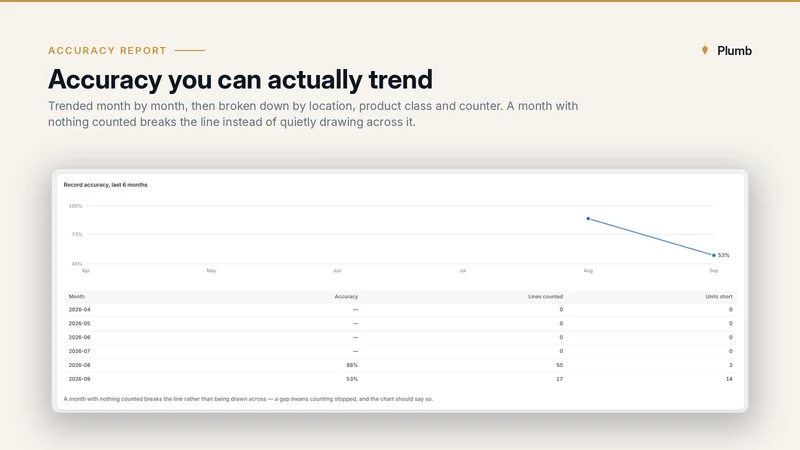The image size is (800, 450).
Task: Click the Sep x-axis label
Action: 713,270
